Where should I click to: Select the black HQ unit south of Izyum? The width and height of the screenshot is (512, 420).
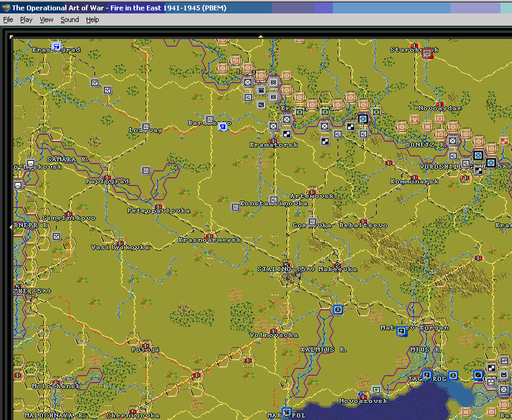pos(261,105)
